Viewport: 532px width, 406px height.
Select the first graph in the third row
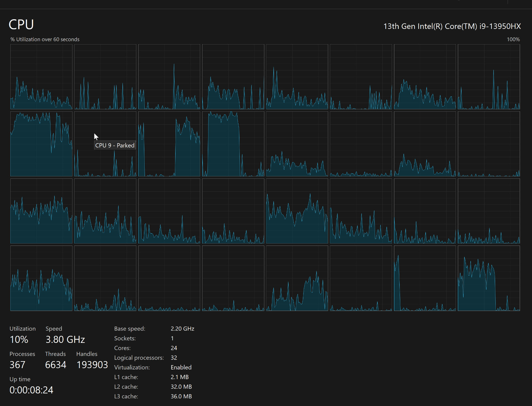[41, 211]
